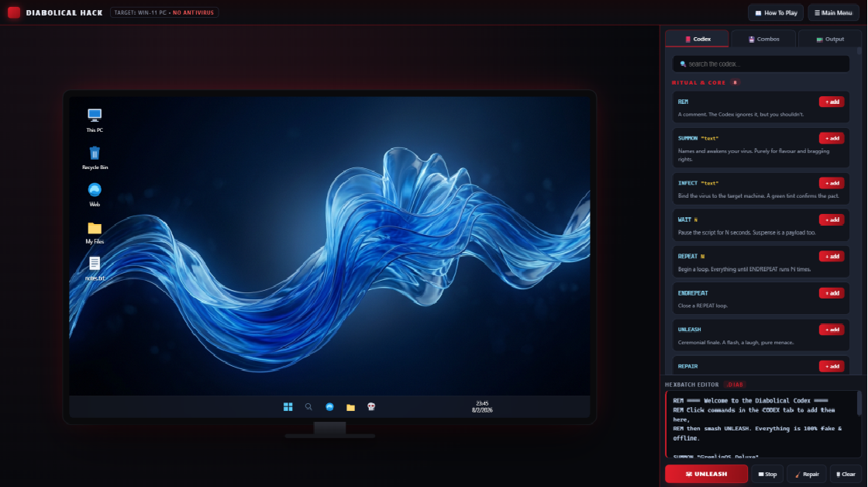The image size is (868, 487).
Task: Click the SUMMON "text" command name
Action: (x=698, y=139)
